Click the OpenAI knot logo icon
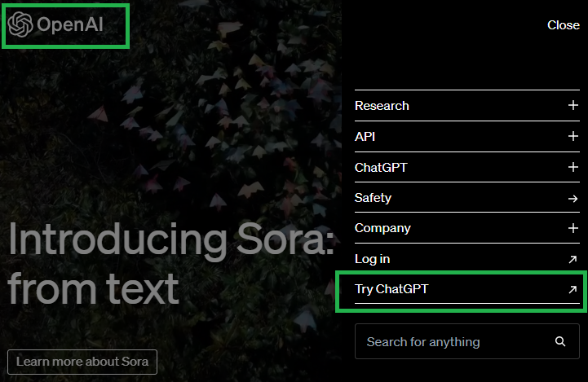Screen dimensions: 588x382 pos(20,24)
